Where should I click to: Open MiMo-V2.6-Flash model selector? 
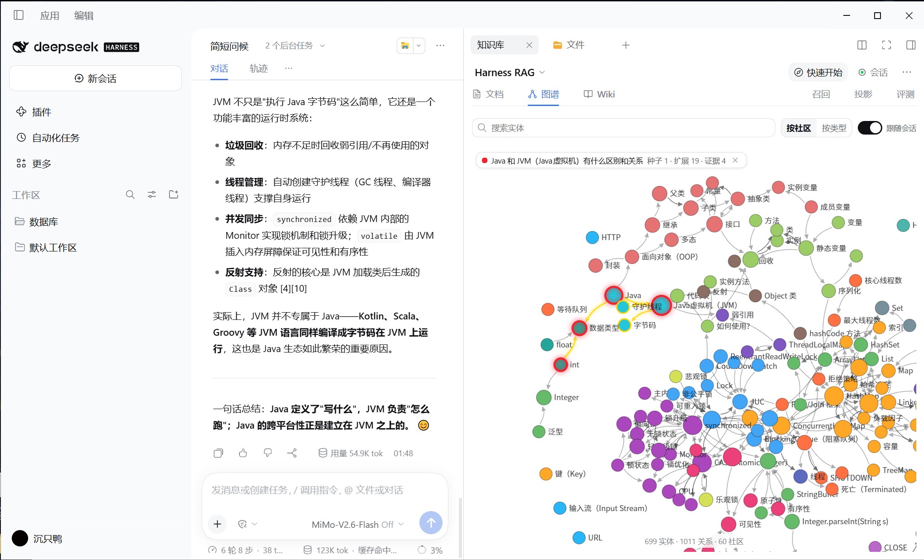click(x=357, y=524)
